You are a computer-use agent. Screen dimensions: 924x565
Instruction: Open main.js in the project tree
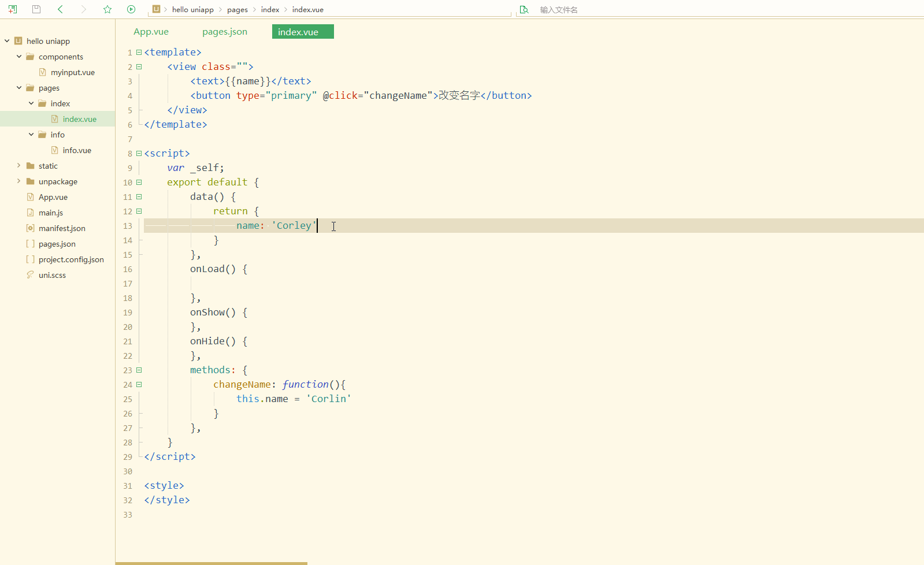(x=51, y=213)
